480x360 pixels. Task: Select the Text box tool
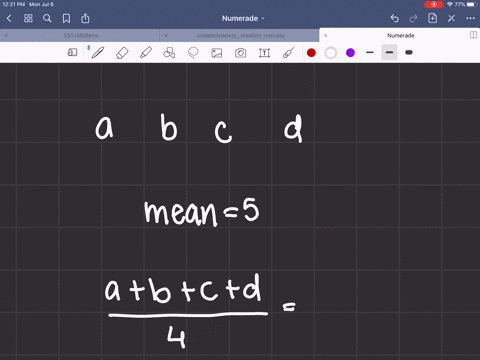264,53
